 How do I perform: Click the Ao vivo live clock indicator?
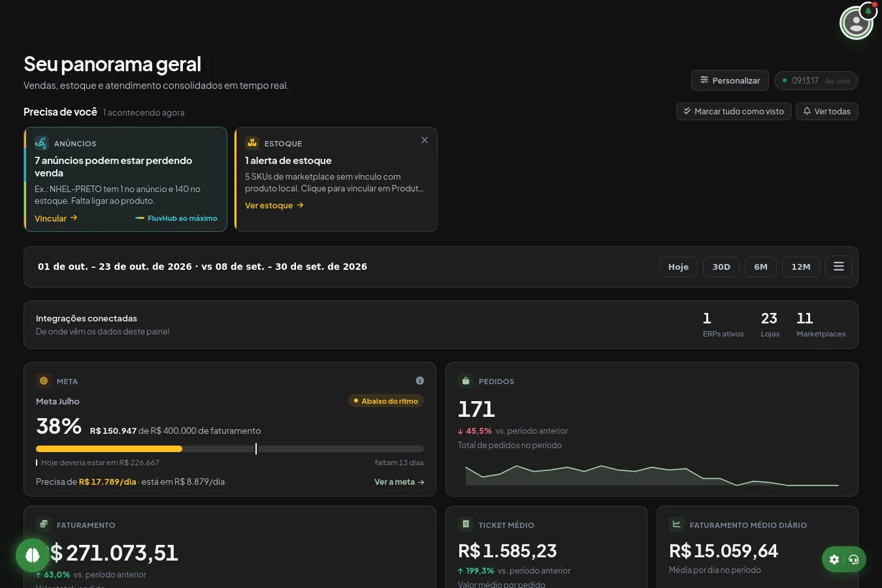coord(816,81)
